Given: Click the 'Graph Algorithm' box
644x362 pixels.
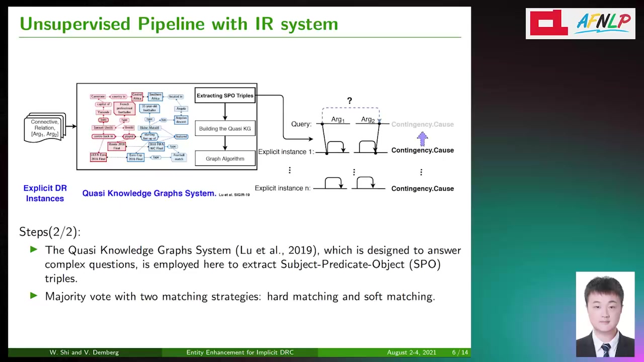Looking at the screenshot, I should (225, 158).
